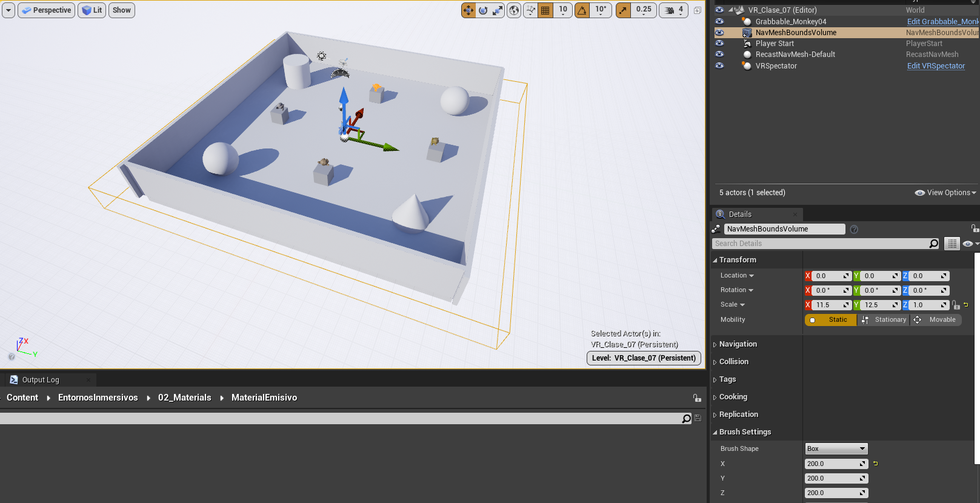980x503 pixels.
Task: Click the 02_Materials breadcrumb folder
Action: [x=184, y=398]
